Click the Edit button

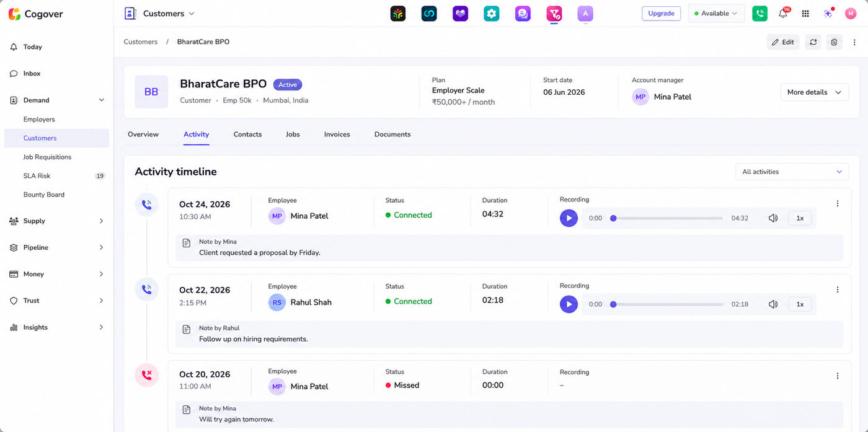click(x=783, y=42)
